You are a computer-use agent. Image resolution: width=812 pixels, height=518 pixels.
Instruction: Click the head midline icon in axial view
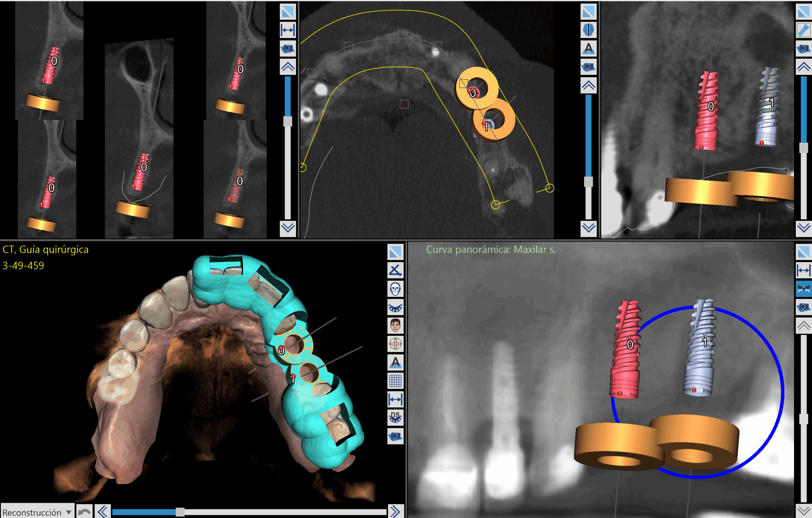[x=588, y=30]
